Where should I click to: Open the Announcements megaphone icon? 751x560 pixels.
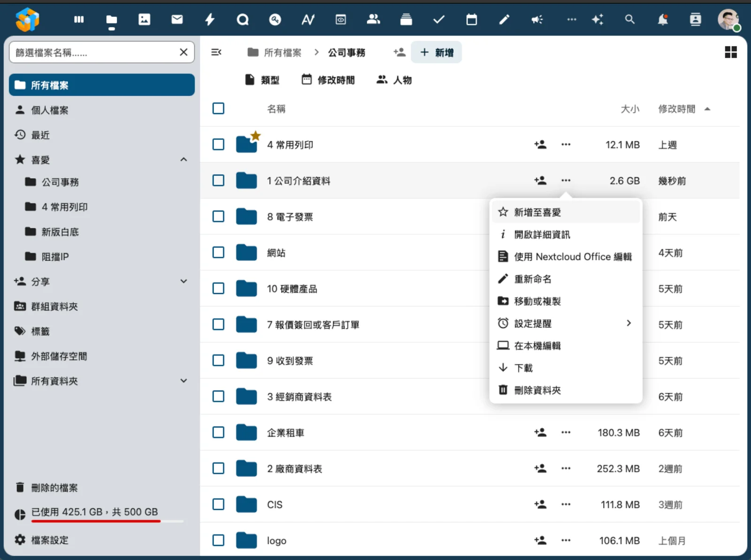click(x=537, y=19)
